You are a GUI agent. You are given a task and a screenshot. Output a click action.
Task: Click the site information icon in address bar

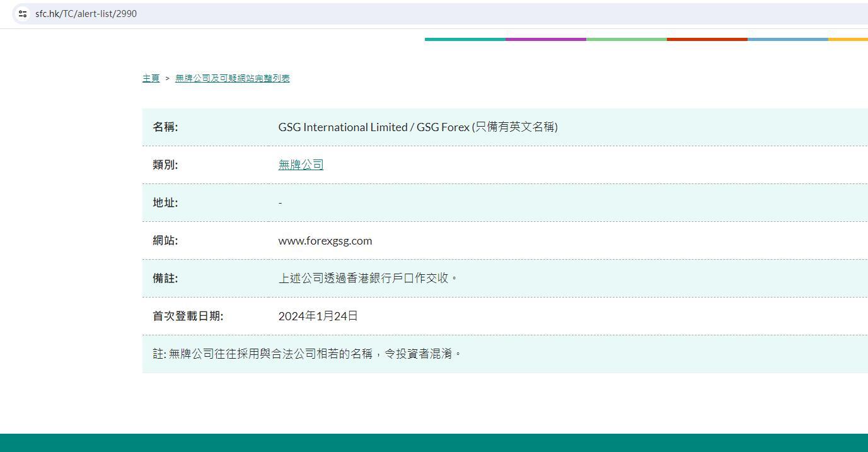click(23, 14)
